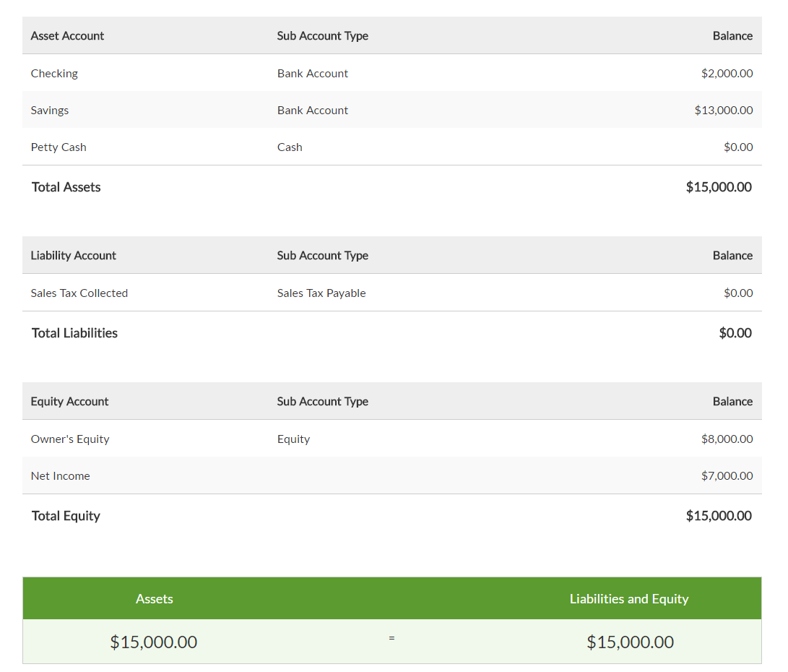
Task: Open the Owner's Equity account
Action: [x=70, y=439]
